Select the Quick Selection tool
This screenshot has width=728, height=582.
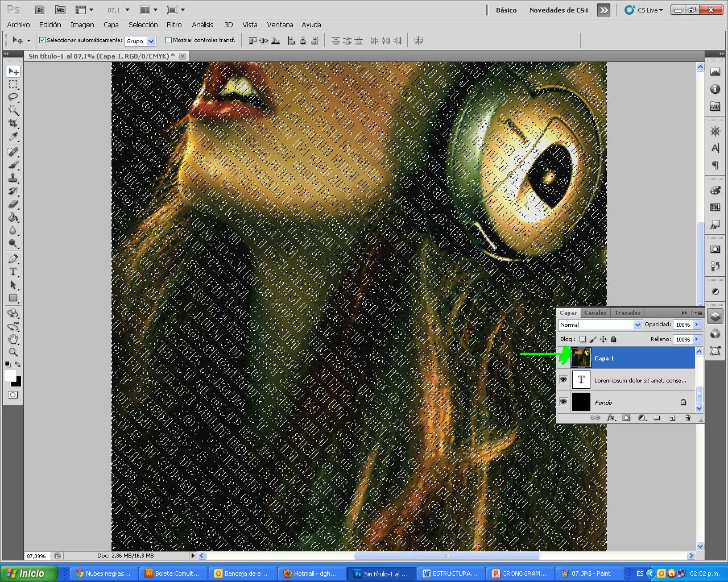point(13,110)
